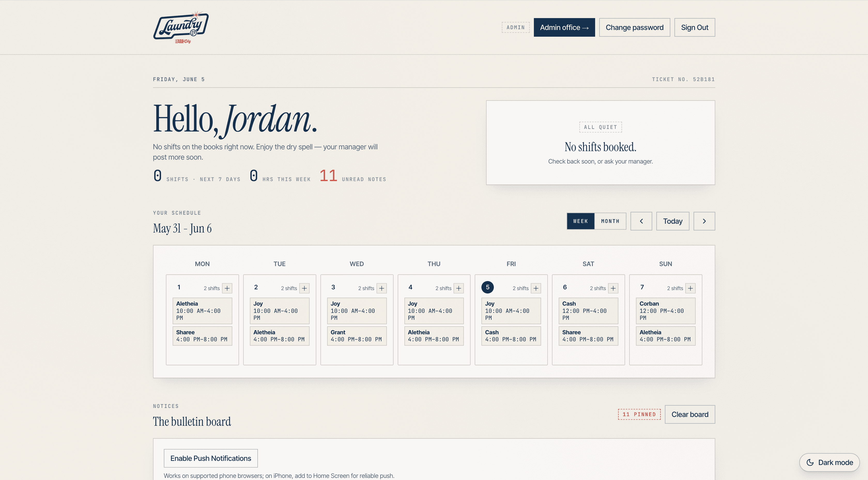Open Cash's Saturday 12:00 PM shift
868x480 pixels.
coord(588,311)
